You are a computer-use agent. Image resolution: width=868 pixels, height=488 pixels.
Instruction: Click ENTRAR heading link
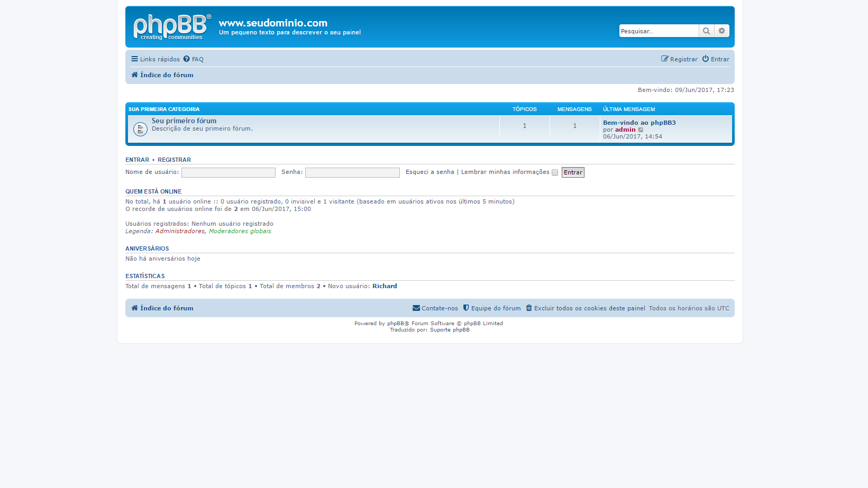pos(137,160)
